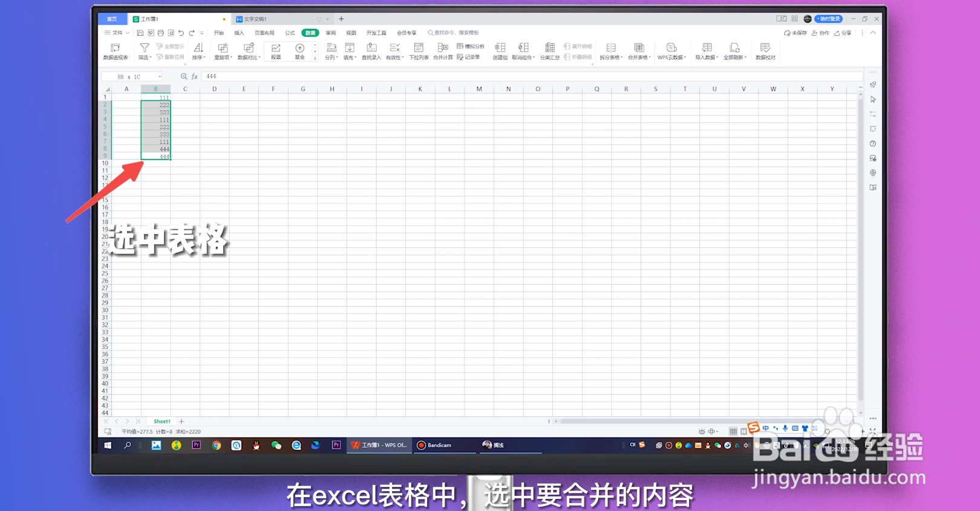Open the 会员专享 member tab
This screenshot has width=980, height=511.
tap(407, 33)
